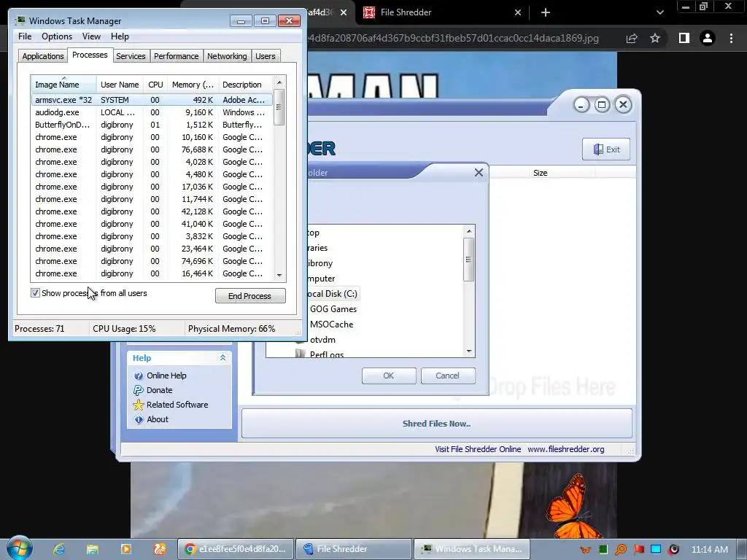Select the MSOCache folder

[x=332, y=324]
